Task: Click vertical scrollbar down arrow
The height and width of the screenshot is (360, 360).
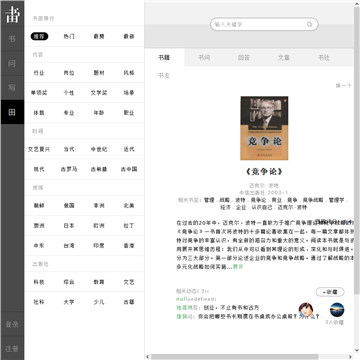Action: point(357,350)
